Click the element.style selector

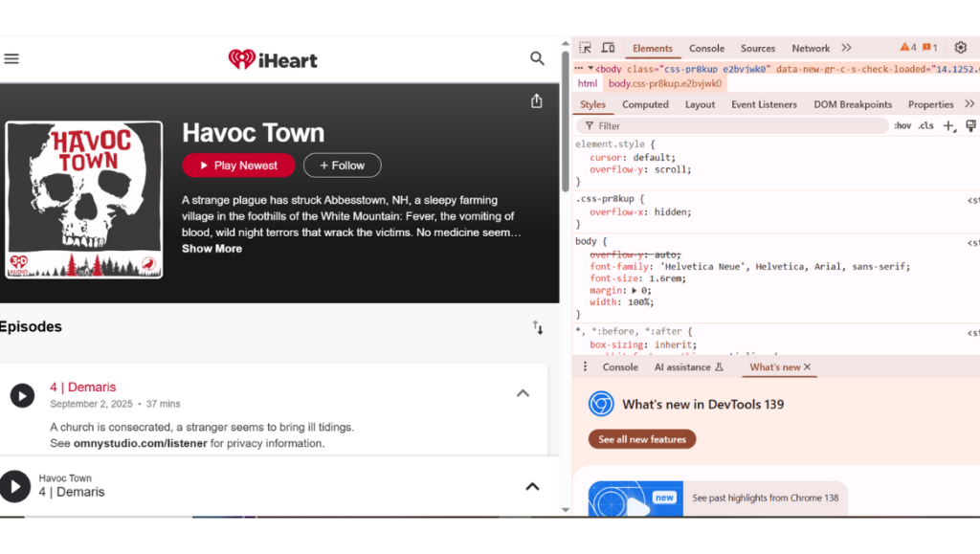(610, 144)
